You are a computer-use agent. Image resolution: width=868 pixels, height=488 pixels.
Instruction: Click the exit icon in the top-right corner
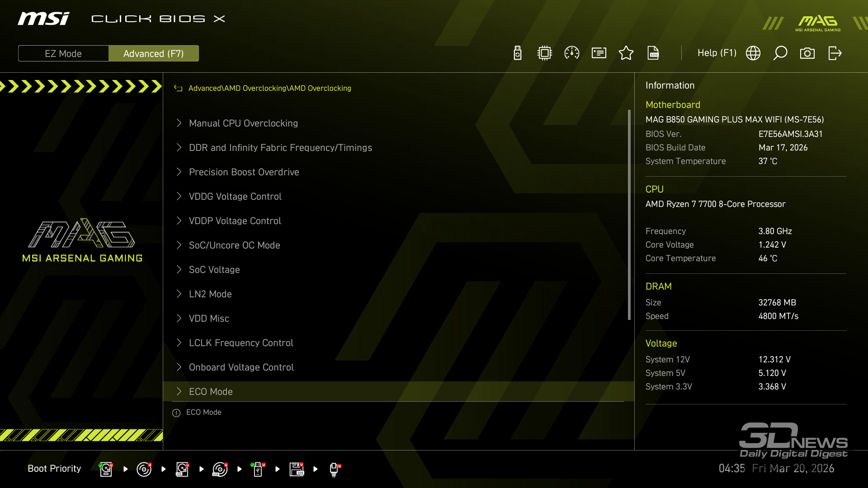click(835, 53)
